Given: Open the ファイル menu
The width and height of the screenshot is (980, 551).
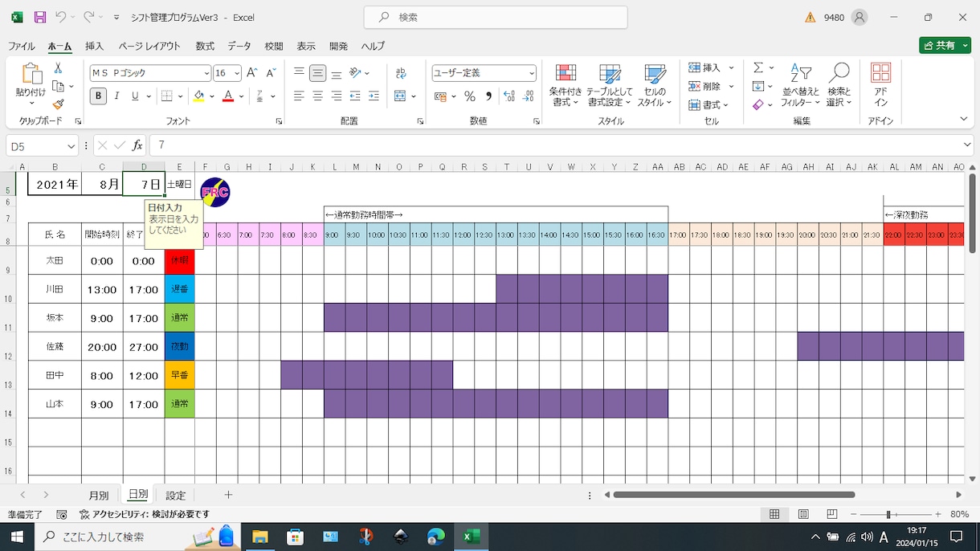Looking at the screenshot, I should pyautogui.click(x=22, y=46).
